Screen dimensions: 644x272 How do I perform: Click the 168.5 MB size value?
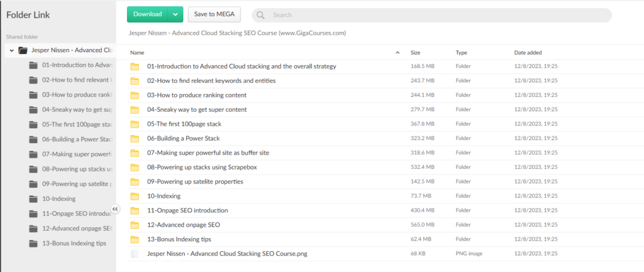[423, 67]
